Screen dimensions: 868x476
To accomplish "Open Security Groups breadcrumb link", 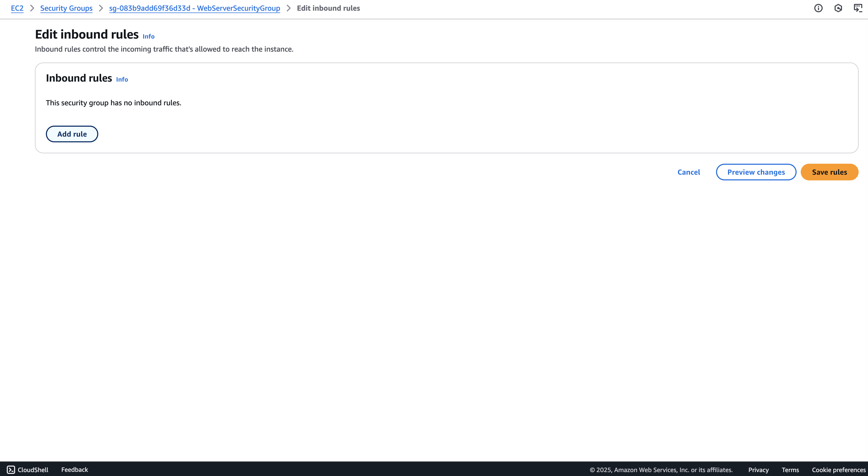I will point(66,8).
